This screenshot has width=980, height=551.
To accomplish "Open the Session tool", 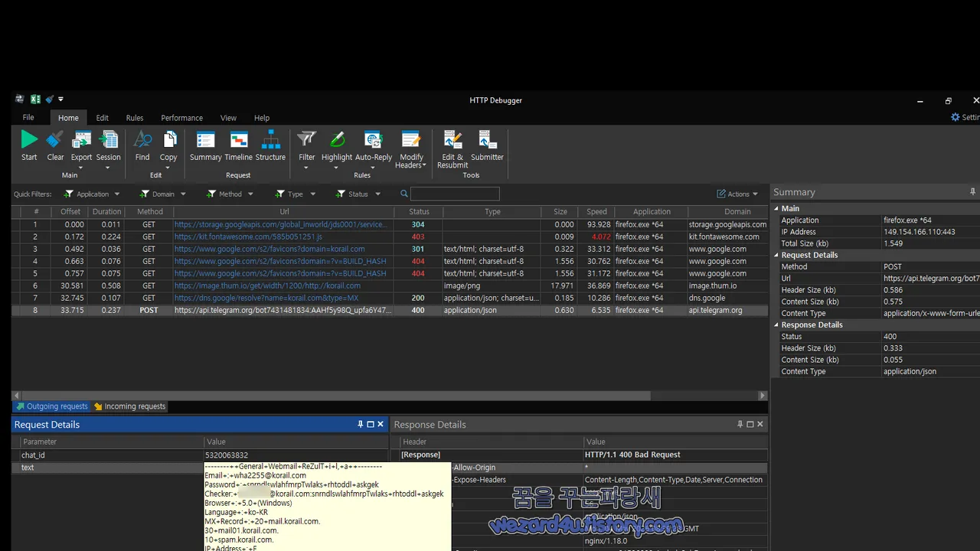I will click(108, 149).
